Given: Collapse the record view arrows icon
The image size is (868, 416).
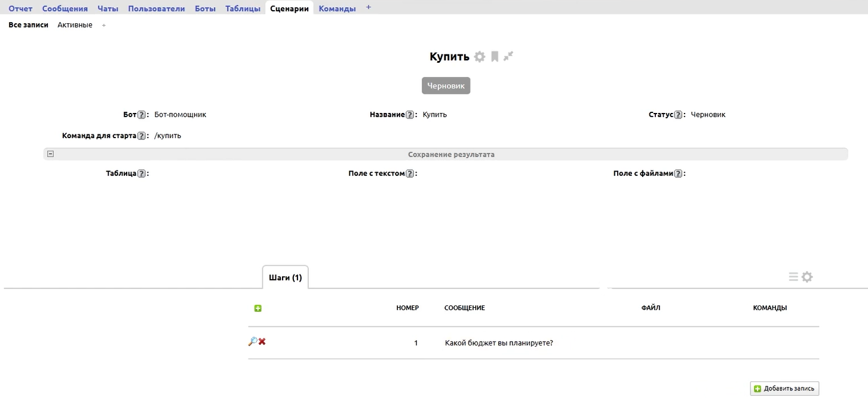Looking at the screenshot, I should pos(508,56).
